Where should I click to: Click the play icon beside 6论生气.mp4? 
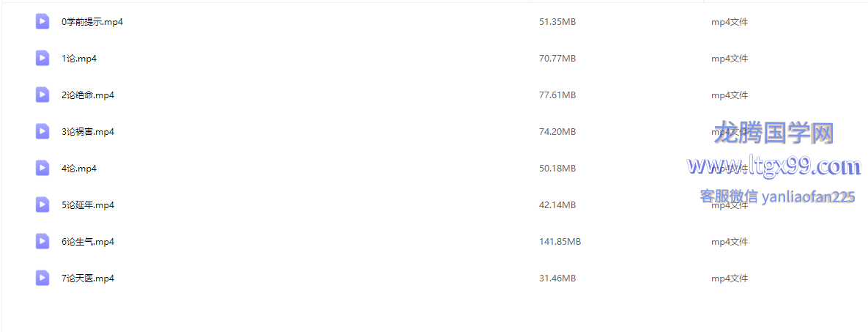point(42,241)
